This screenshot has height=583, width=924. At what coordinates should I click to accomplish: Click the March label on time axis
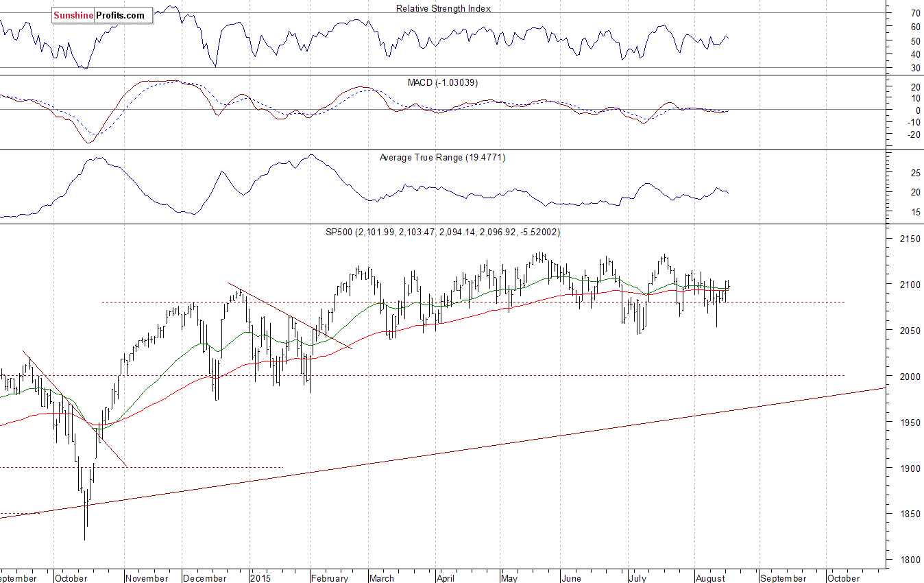[x=382, y=578]
